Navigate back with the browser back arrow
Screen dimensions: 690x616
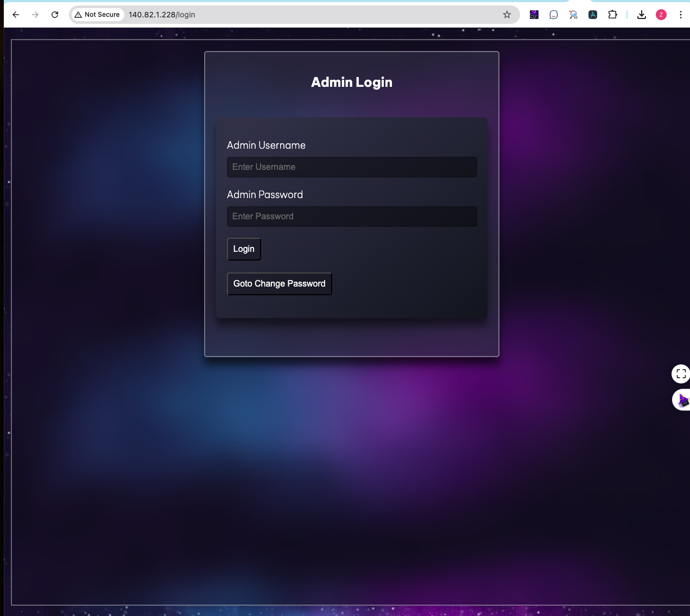coord(15,15)
